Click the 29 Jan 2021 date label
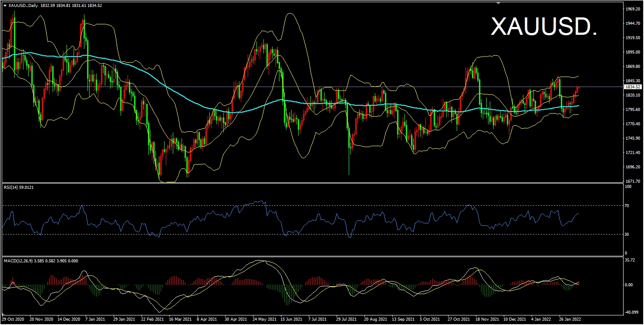Viewport: 644px width, 325px height. click(124, 319)
